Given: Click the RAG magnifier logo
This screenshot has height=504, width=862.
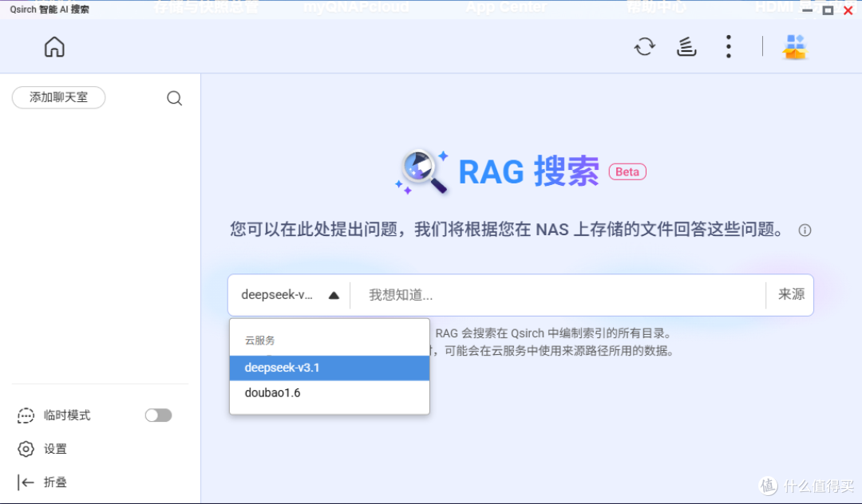Looking at the screenshot, I should pyautogui.click(x=422, y=171).
